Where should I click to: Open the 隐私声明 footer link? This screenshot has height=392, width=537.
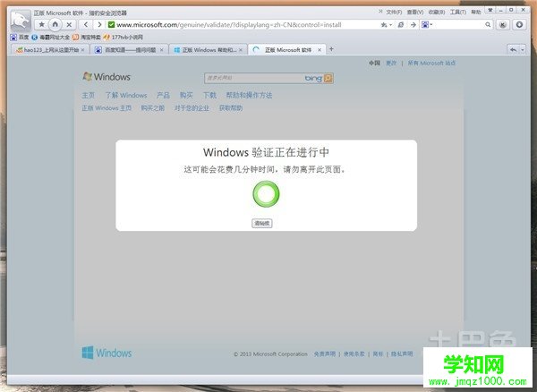click(402, 354)
